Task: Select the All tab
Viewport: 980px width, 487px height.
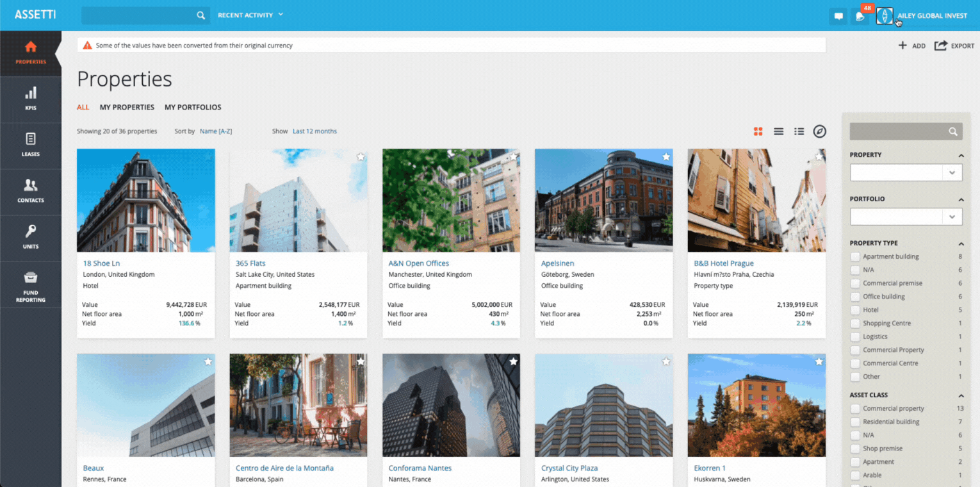Action: (x=83, y=108)
